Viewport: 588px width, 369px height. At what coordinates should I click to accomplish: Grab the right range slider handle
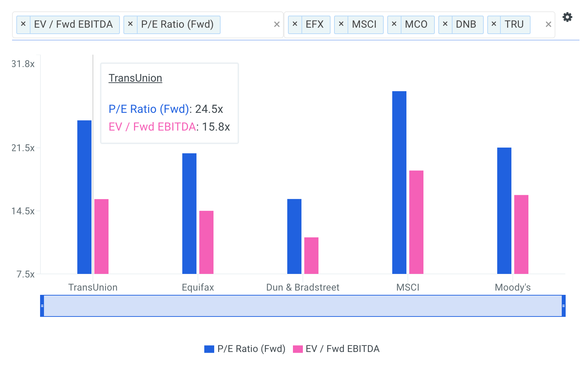[564, 306]
